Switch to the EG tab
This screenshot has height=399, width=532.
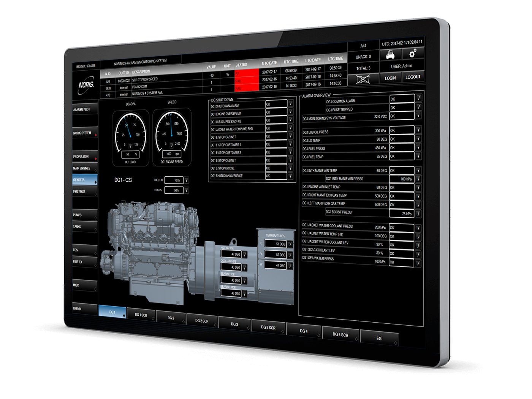(379, 338)
